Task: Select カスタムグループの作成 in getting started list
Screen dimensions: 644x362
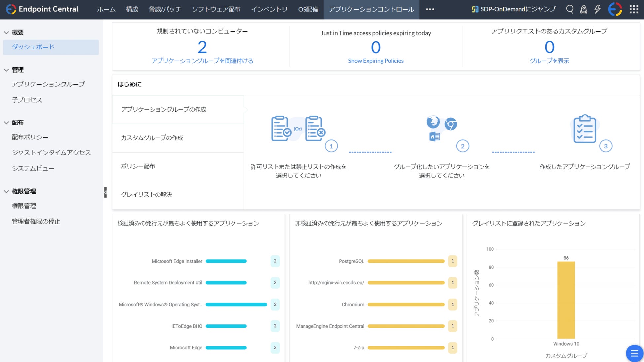Action: coord(152,138)
